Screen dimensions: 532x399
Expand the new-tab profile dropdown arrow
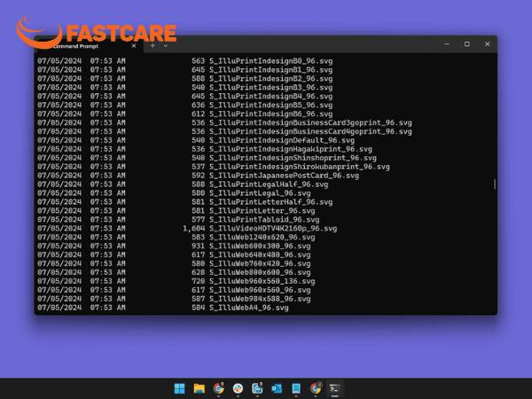(166, 46)
